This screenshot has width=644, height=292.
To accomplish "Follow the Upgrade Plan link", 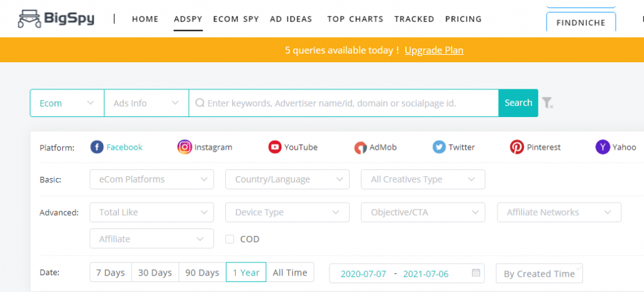I will 434,50.
